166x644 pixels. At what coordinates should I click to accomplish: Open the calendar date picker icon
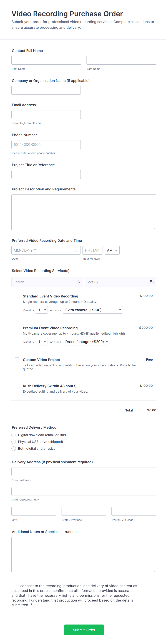tap(77, 250)
